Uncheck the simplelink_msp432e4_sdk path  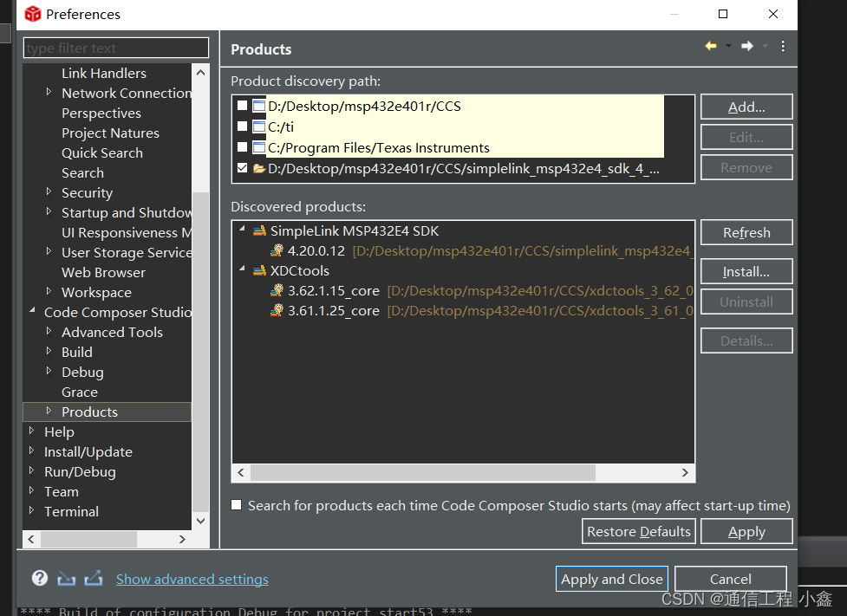click(244, 167)
